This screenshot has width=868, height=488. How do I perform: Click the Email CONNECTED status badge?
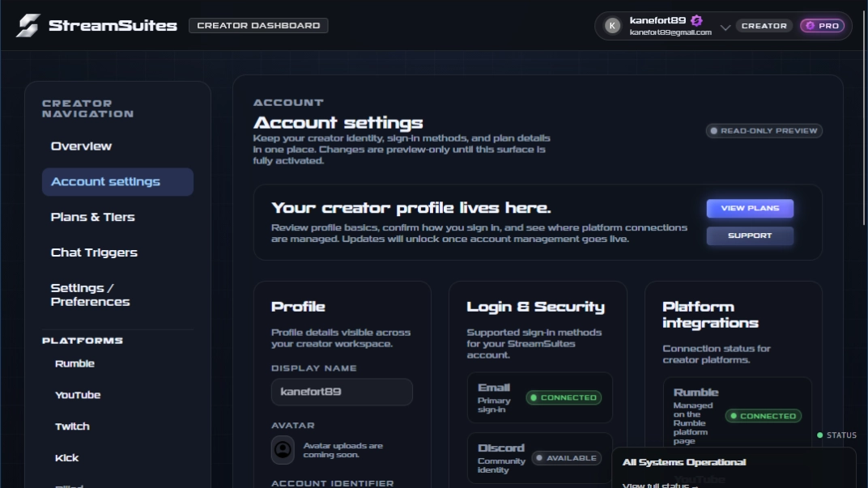(563, 397)
